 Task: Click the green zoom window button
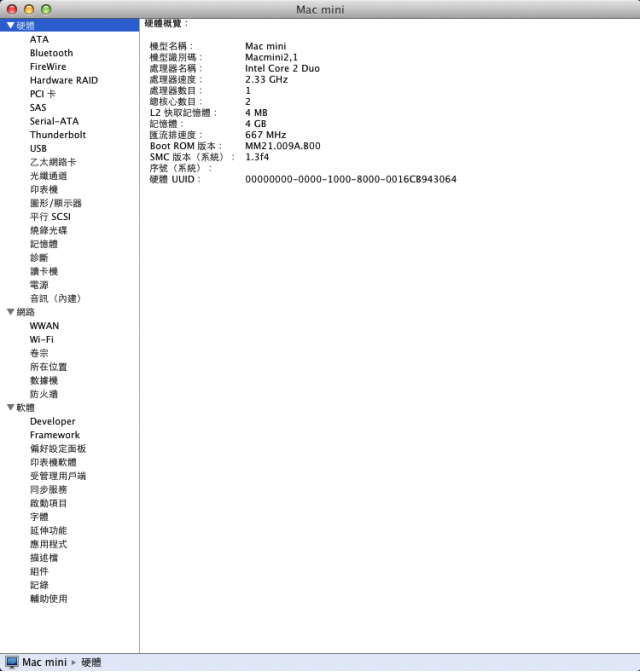point(46,9)
